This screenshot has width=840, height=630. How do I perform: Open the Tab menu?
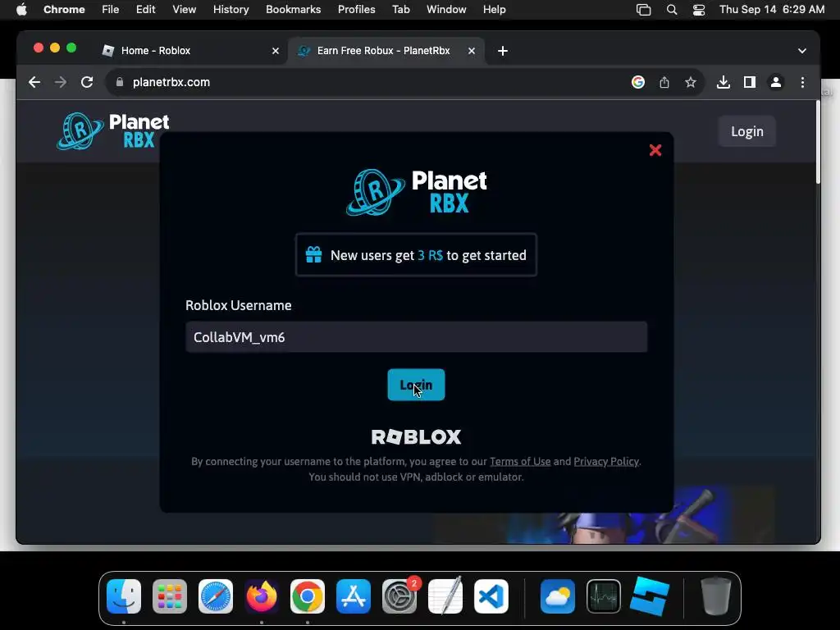click(x=400, y=10)
